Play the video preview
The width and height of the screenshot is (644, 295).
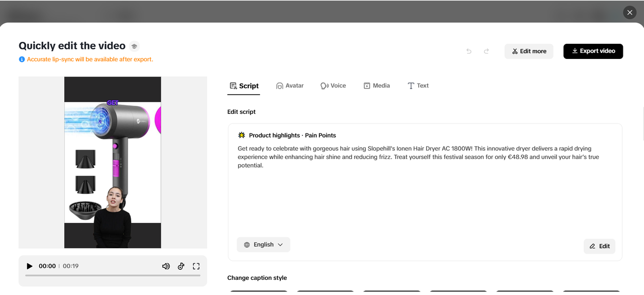click(x=29, y=266)
